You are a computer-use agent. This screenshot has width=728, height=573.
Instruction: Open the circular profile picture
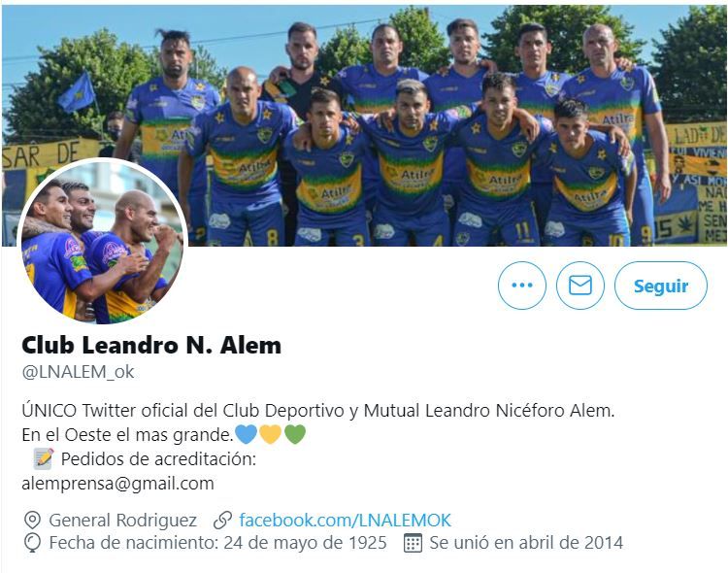pos(102,241)
